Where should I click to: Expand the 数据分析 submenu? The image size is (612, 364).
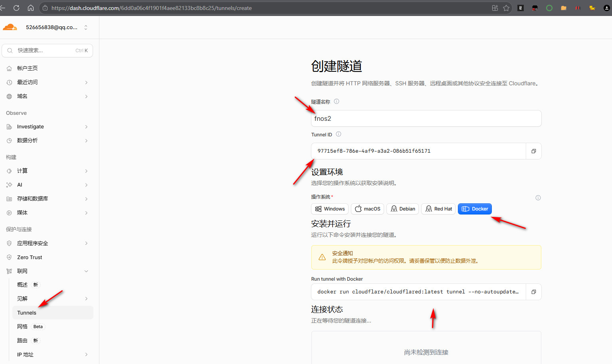86,141
